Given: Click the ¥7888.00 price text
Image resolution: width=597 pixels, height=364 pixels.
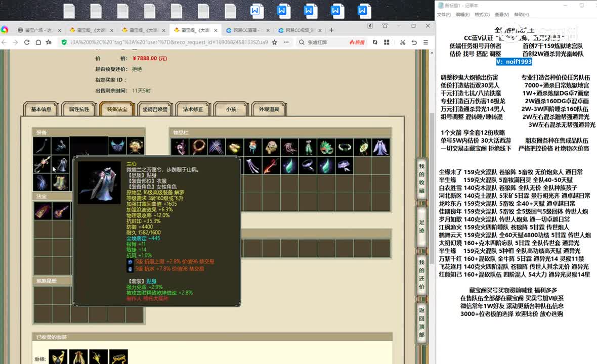Looking at the screenshot, I should [x=150, y=58].
